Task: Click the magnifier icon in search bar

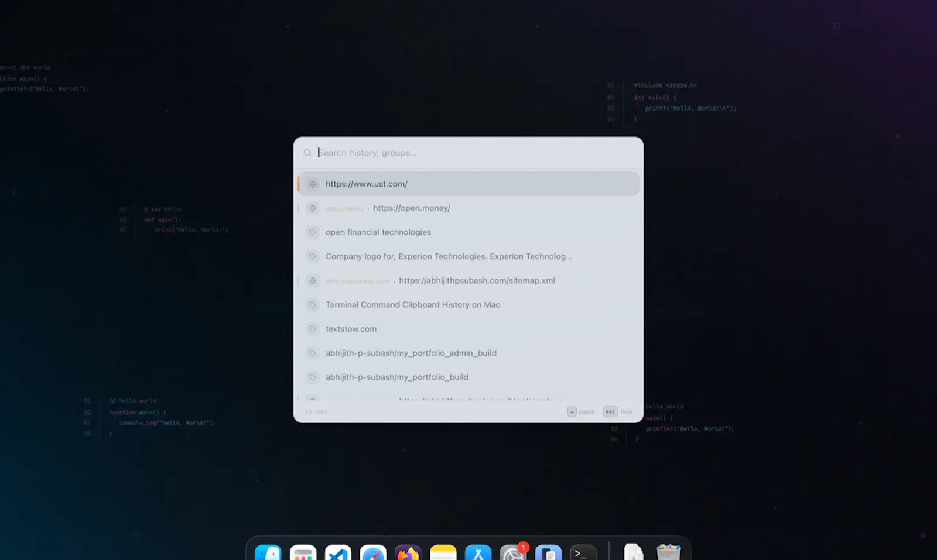Action: [307, 153]
